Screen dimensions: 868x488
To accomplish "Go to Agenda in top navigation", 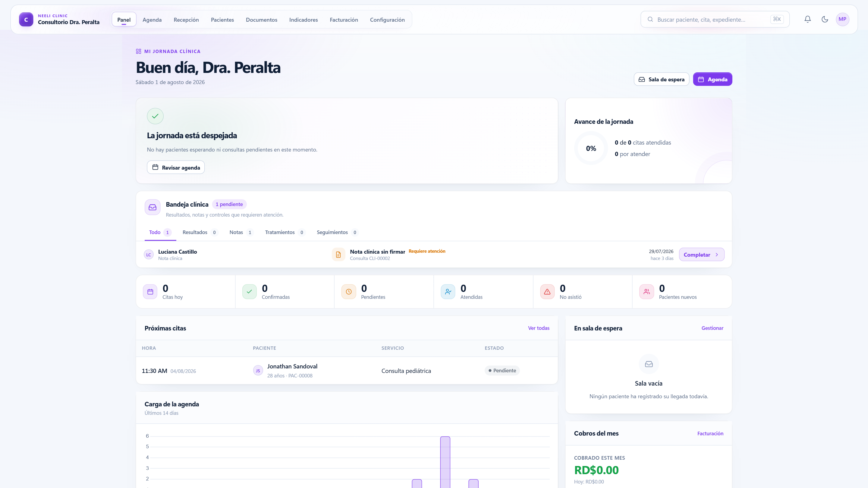I will pos(152,20).
